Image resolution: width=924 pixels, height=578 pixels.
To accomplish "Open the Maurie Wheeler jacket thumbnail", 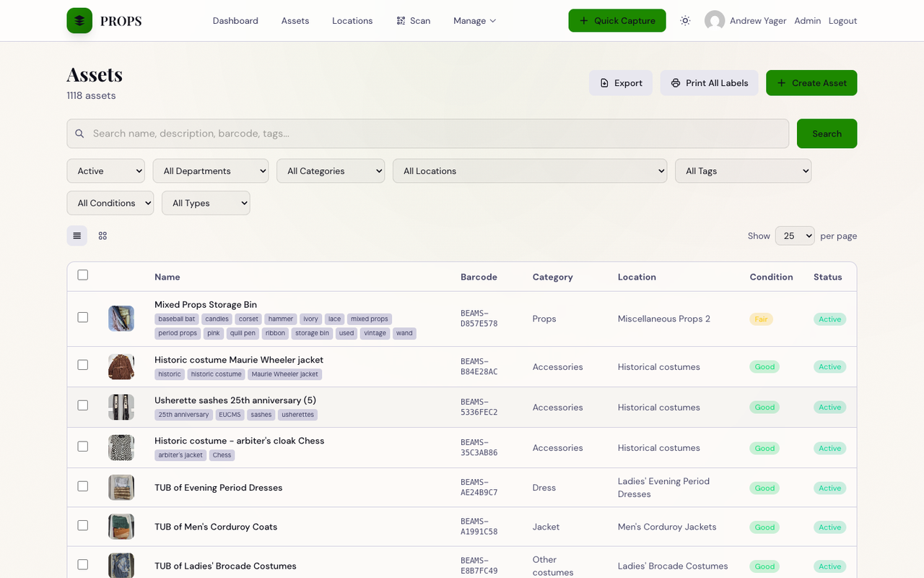I will coord(121,366).
